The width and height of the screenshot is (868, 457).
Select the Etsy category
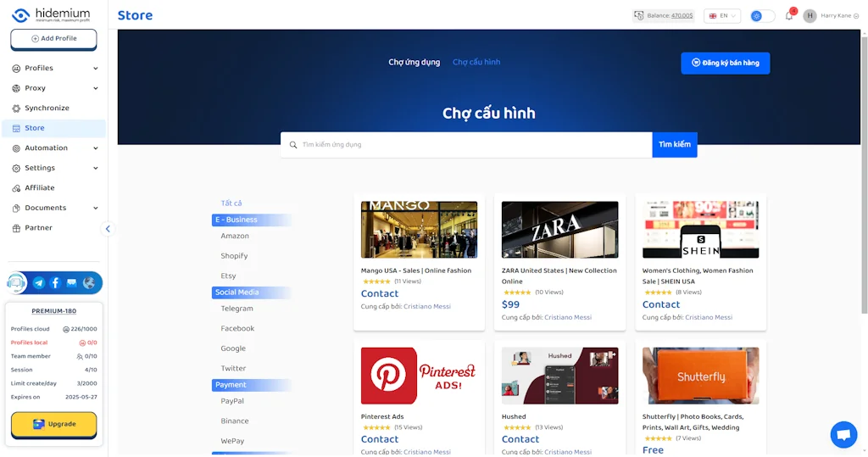pos(228,276)
